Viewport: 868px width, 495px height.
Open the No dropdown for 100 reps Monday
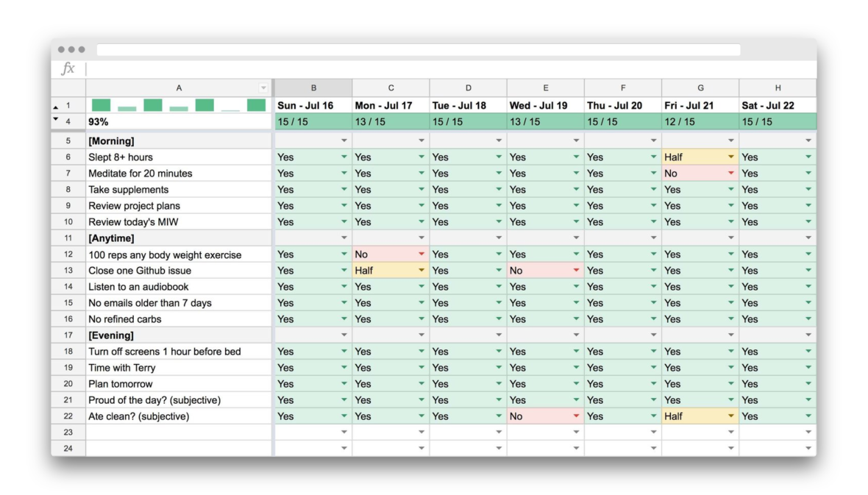pyautogui.click(x=421, y=254)
